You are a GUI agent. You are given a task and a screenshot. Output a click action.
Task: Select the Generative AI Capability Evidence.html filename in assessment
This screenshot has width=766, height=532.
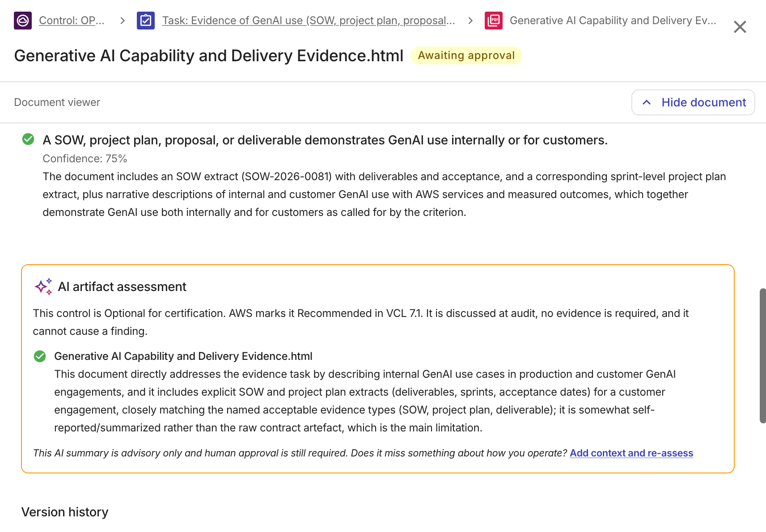pos(183,356)
